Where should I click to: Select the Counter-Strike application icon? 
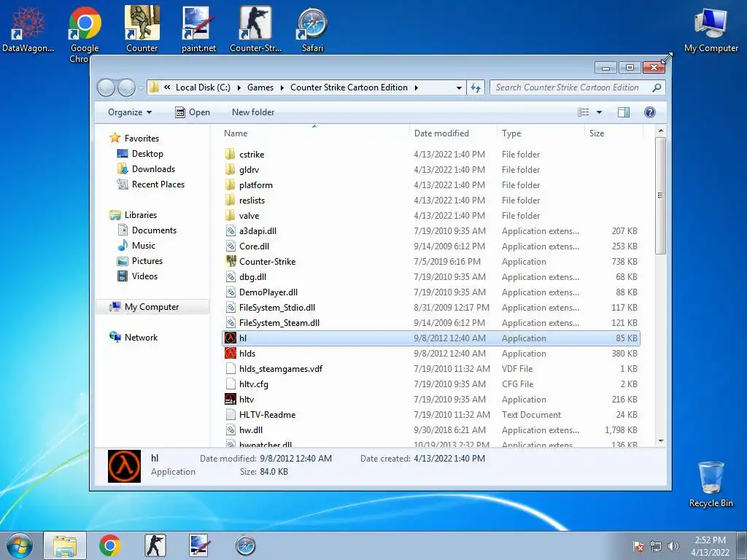click(x=231, y=261)
